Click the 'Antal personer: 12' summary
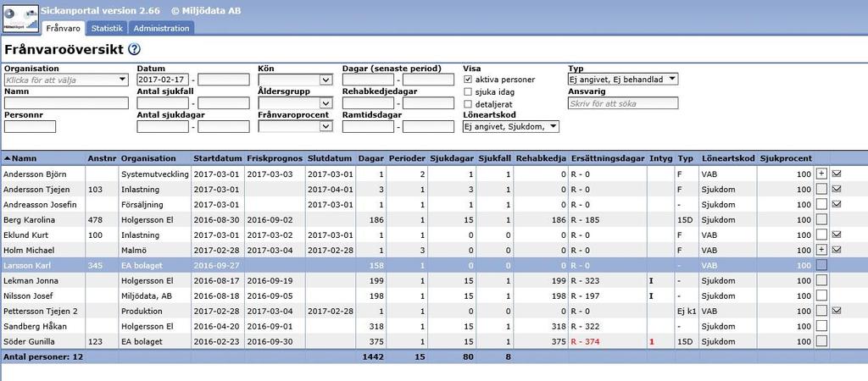 42,357
